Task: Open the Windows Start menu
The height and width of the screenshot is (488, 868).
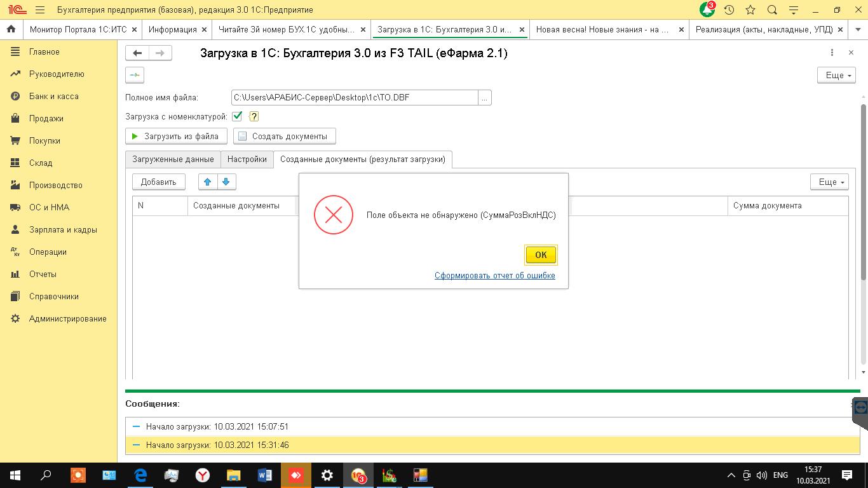Action: tap(15, 475)
